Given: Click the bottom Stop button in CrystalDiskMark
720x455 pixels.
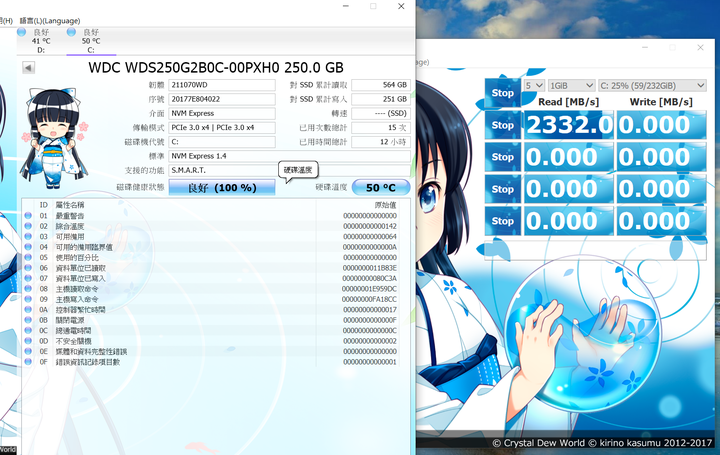Looking at the screenshot, I should tap(503, 221).
